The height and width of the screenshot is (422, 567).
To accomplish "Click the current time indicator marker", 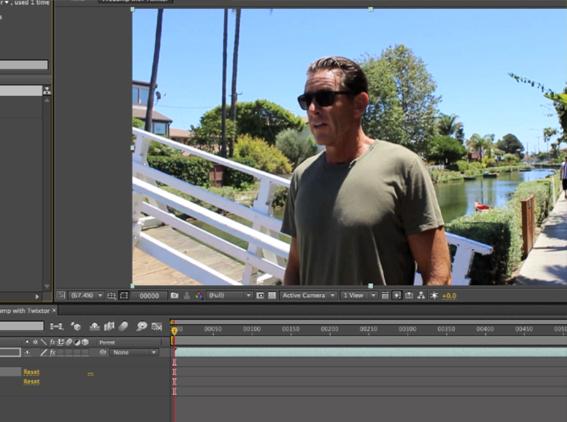I will click(174, 331).
